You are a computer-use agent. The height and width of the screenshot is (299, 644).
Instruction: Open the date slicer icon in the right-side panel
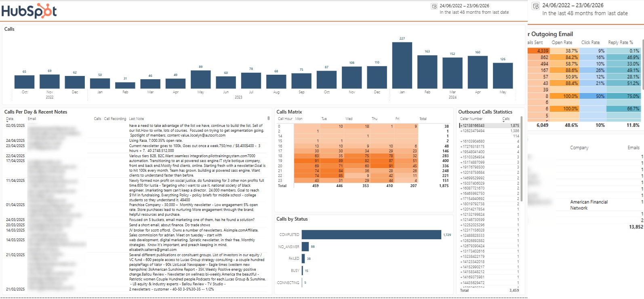(x=536, y=6)
